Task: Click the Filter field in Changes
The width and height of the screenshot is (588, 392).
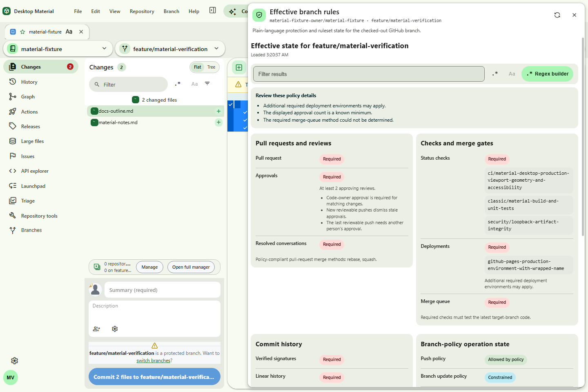Action: coord(128,85)
